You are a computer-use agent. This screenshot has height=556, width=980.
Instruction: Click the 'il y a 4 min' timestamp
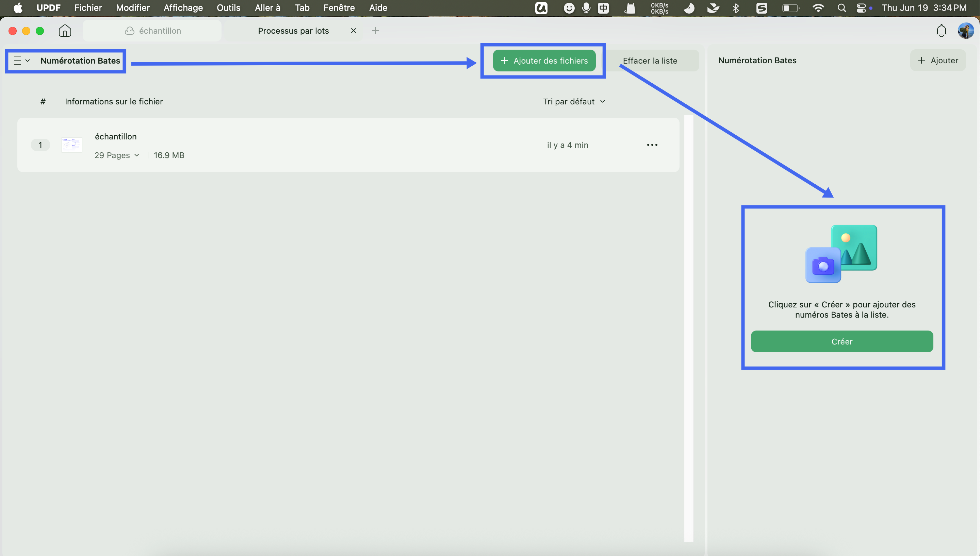(x=567, y=145)
